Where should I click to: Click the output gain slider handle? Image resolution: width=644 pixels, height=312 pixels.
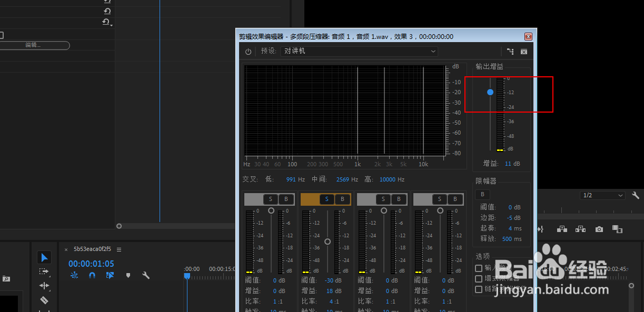(x=490, y=92)
